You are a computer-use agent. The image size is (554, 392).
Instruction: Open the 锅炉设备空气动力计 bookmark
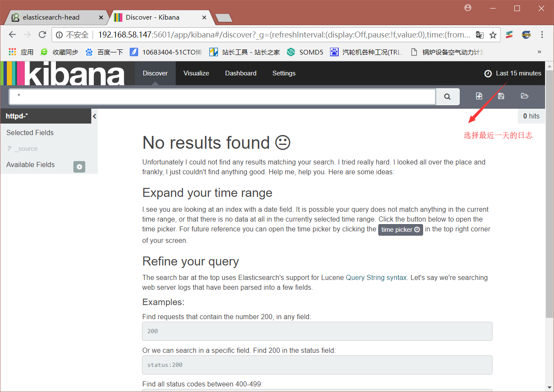pyautogui.click(x=447, y=52)
